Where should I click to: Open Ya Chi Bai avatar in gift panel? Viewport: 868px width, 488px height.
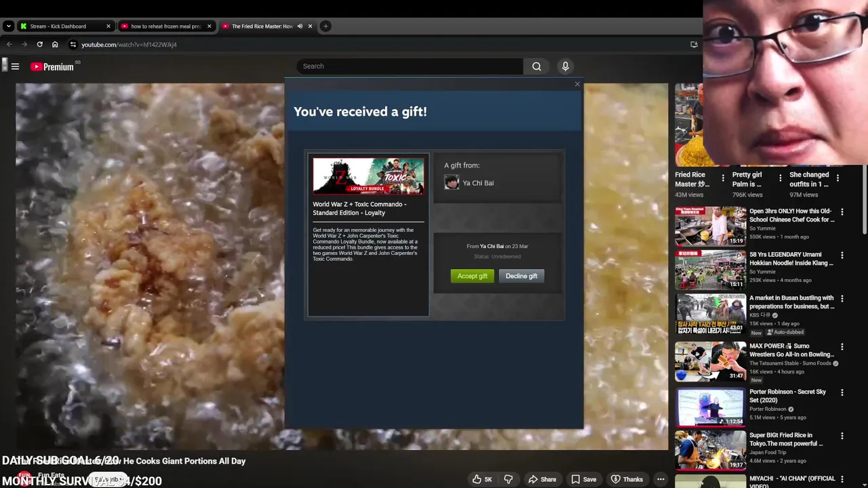452,182
